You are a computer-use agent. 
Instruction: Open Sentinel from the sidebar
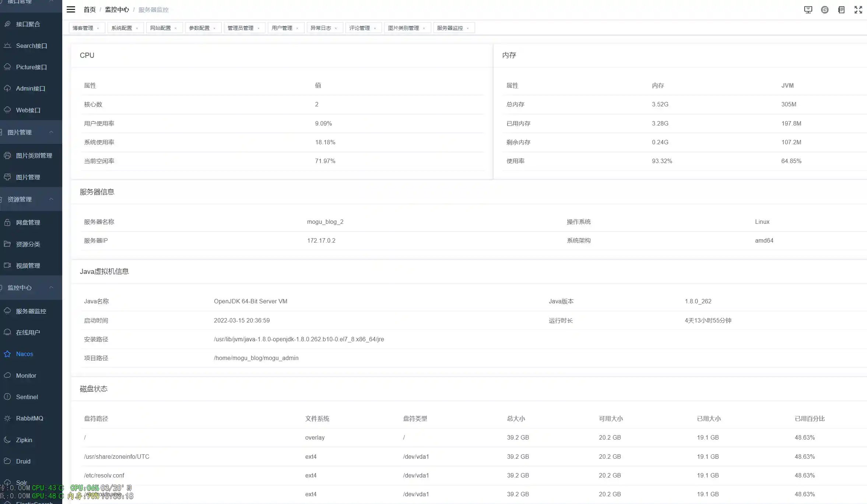coord(27,397)
